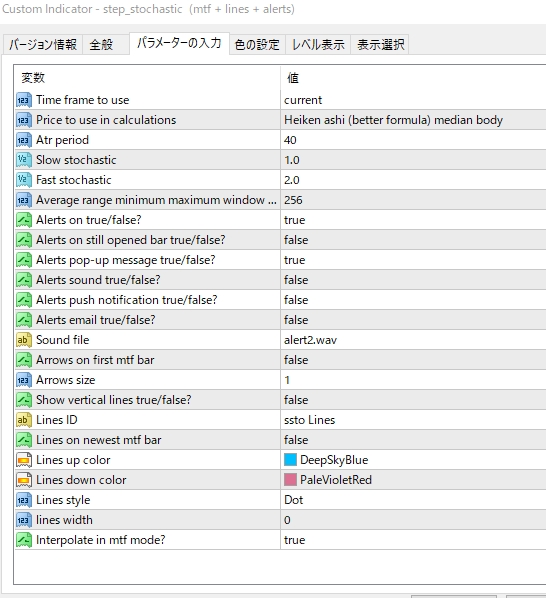This screenshot has height=598, width=546.
Task: Click the icon next to Price to use in calculations
Action: [x=24, y=120]
